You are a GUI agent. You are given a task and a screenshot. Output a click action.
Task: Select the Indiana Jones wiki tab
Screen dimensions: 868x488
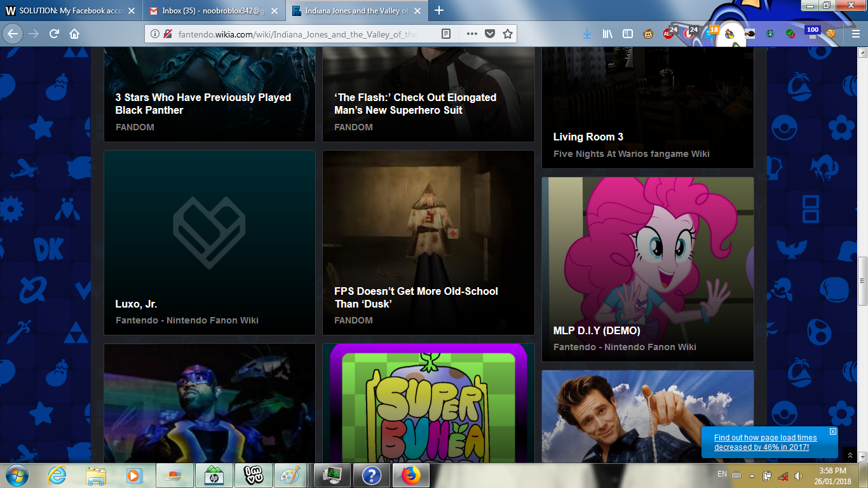pyautogui.click(x=357, y=11)
